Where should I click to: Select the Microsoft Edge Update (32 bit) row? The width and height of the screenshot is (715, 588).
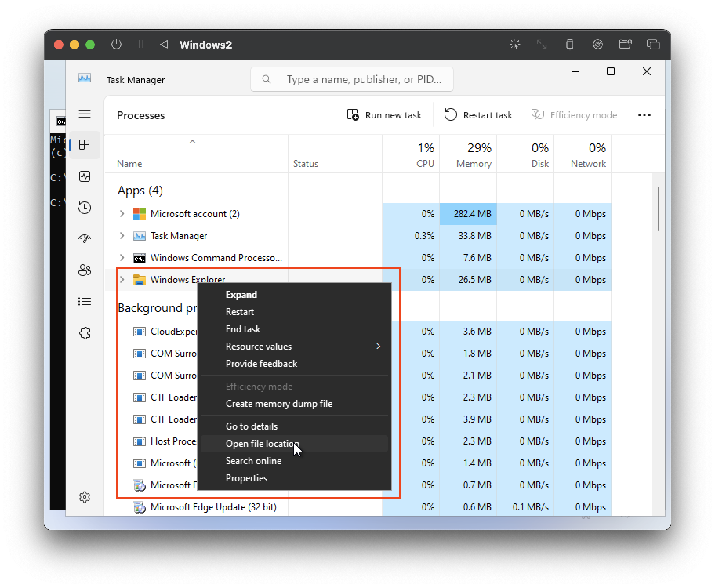point(357,507)
